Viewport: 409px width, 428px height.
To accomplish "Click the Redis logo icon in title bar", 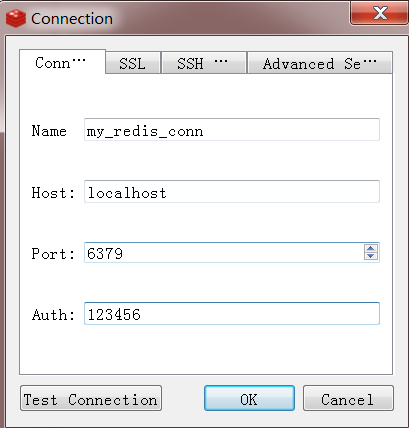I will click(x=16, y=19).
